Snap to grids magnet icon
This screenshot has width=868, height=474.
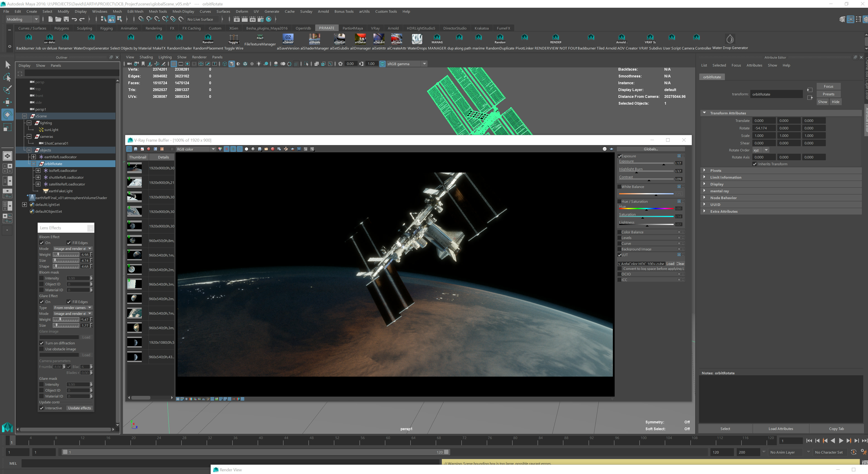point(141,19)
